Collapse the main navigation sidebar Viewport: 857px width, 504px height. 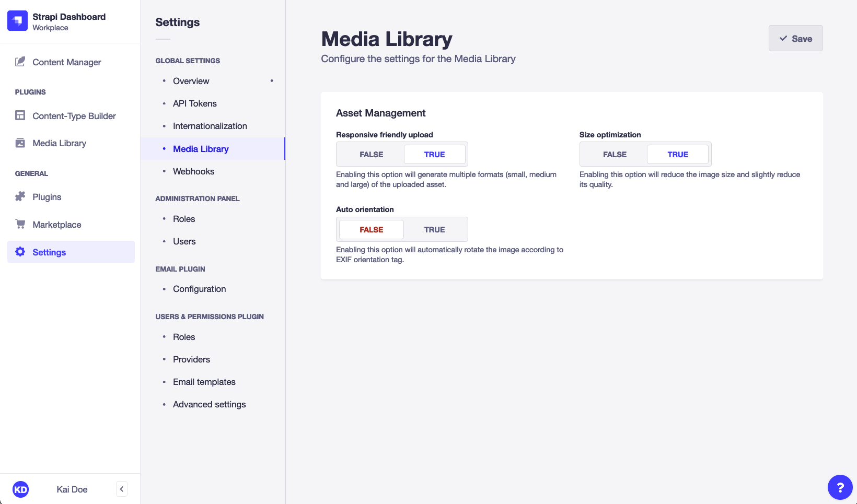pos(121,489)
